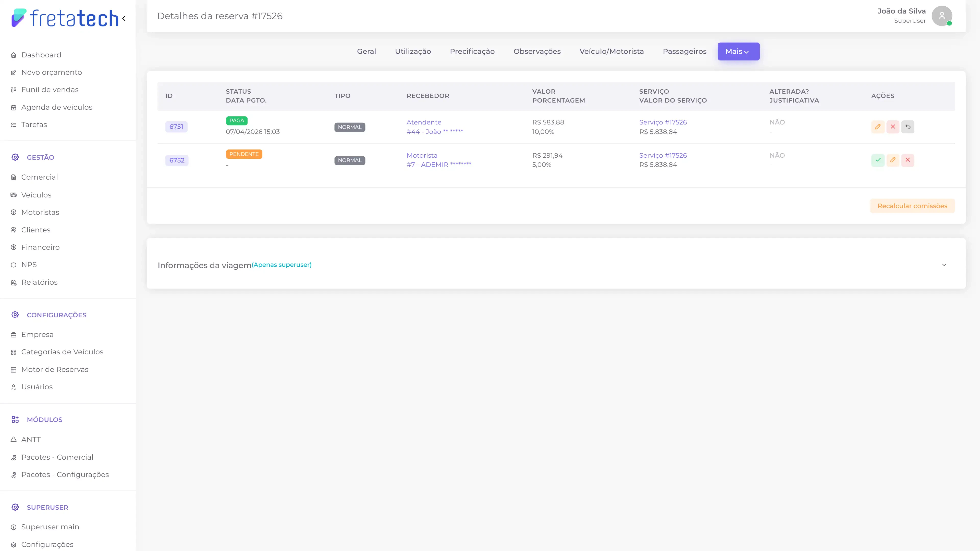This screenshot has width=980, height=551.
Task: Open Pacotes - Configurações in sidebar
Action: click(x=65, y=475)
